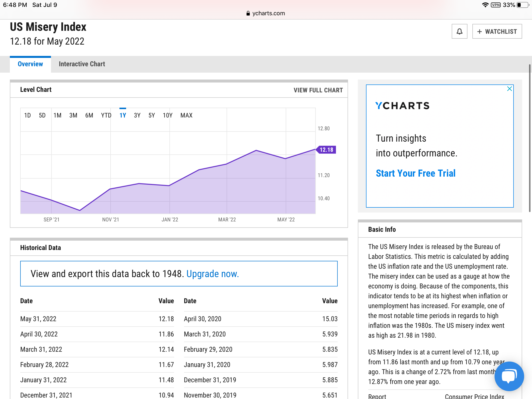Tap the Wi-Fi status icon
Image resolution: width=532 pixels, height=399 pixels.
coord(485,5)
